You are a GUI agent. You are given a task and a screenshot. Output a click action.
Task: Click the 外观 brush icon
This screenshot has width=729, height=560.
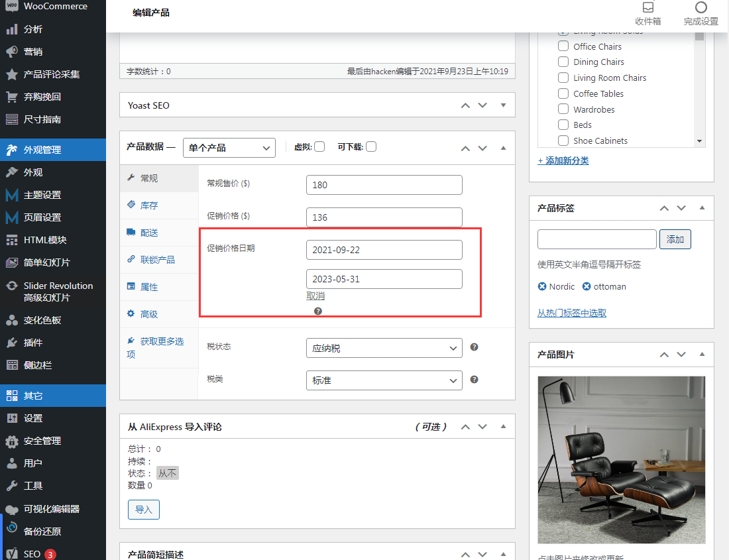coord(12,172)
